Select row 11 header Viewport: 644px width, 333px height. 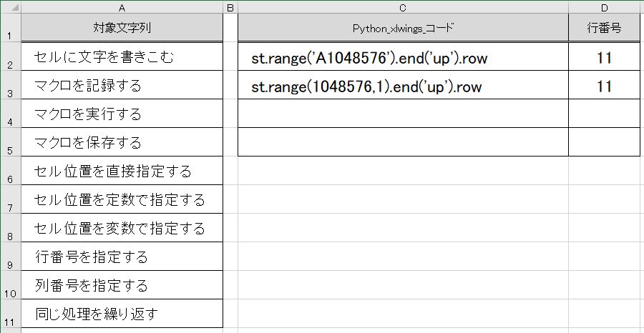[x=11, y=314]
